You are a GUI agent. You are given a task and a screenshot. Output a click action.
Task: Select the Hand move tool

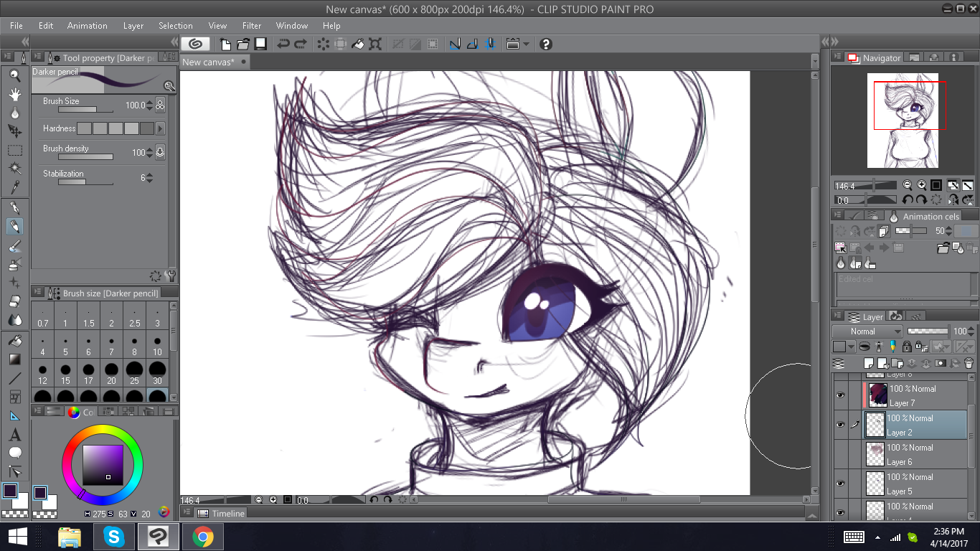pyautogui.click(x=14, y=94)
